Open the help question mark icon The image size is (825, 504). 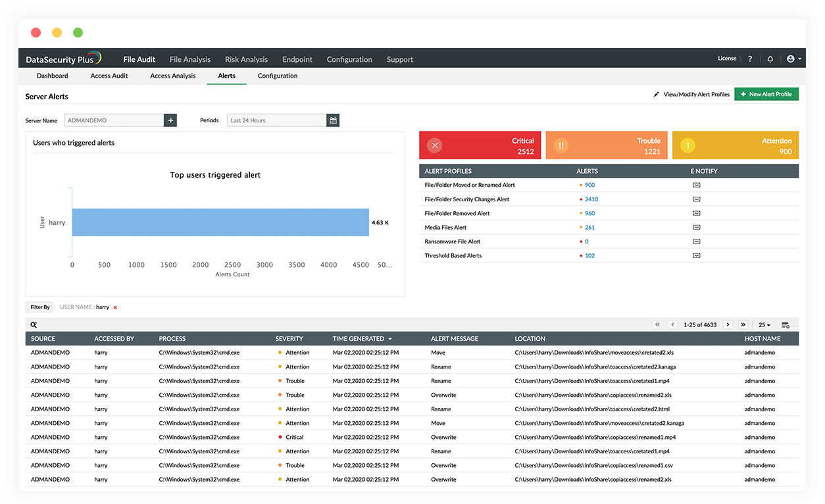pyautogui.click(x=750, y=59)
